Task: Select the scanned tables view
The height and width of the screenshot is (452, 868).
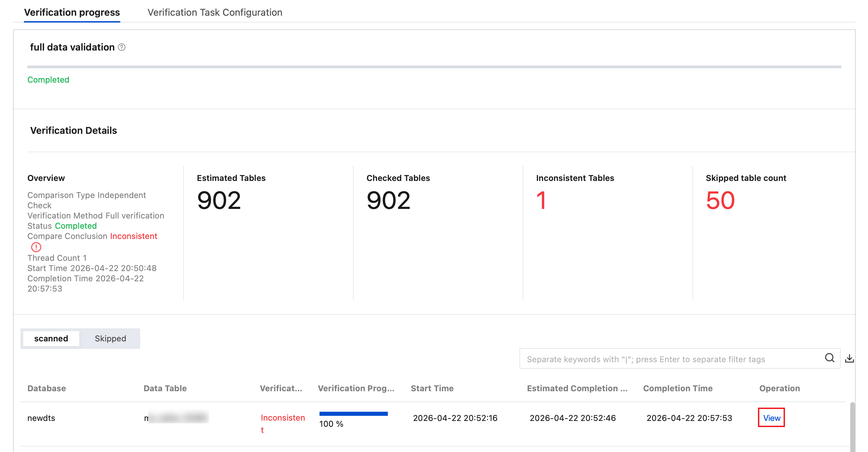Action: tap(51, 339)
